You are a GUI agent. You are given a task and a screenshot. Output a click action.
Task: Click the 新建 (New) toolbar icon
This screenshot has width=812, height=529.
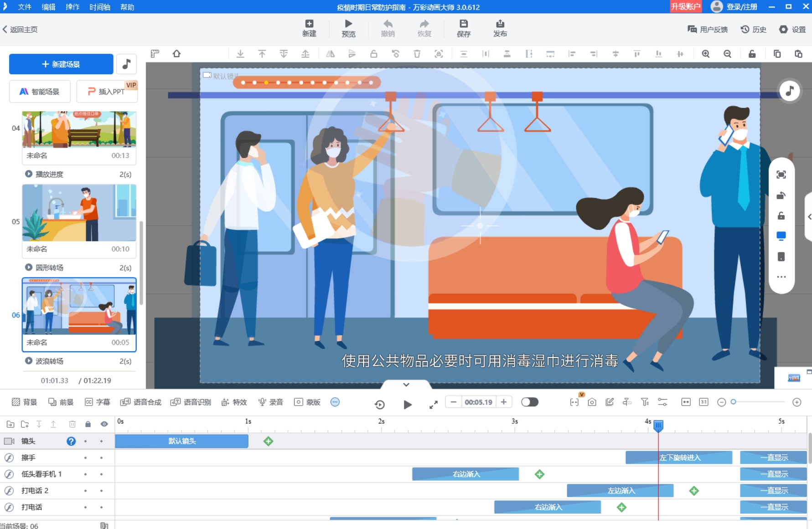pyautogui.click(x=309, y=28)
